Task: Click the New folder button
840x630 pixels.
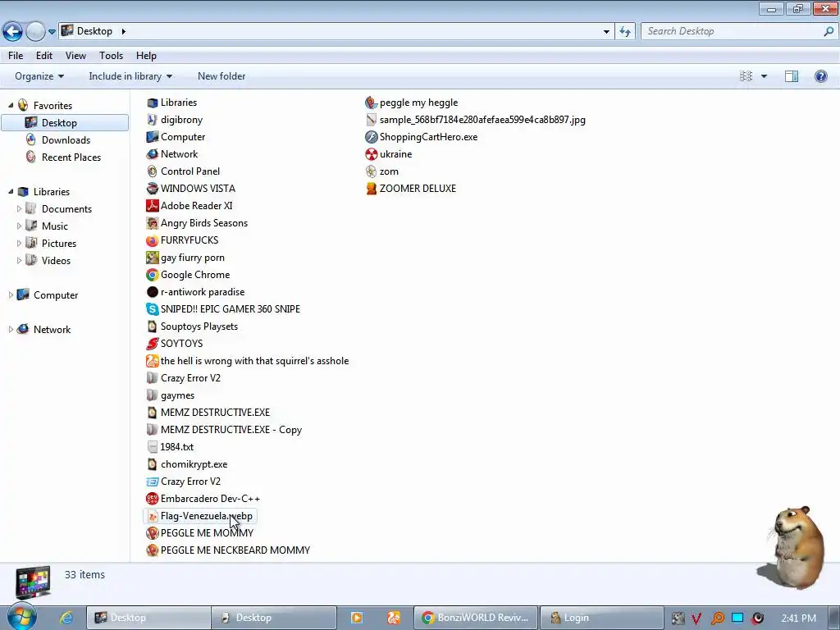Action: [x=221, y=76]
